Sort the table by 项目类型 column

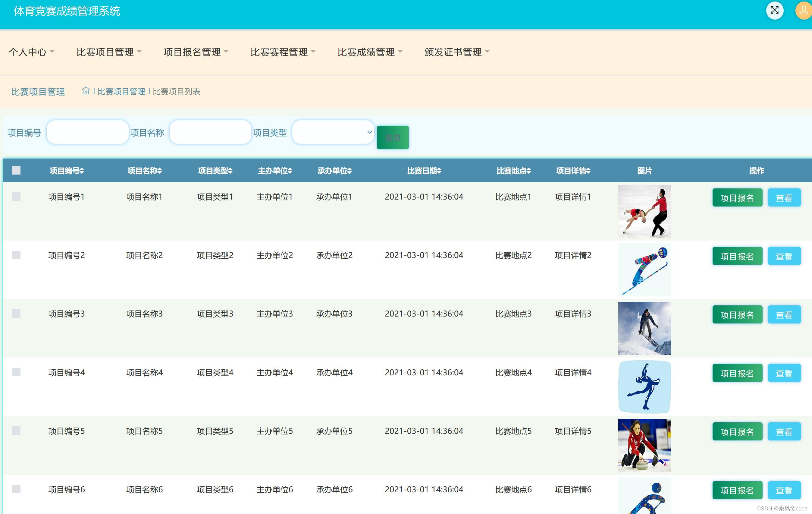tap(215, 171)
